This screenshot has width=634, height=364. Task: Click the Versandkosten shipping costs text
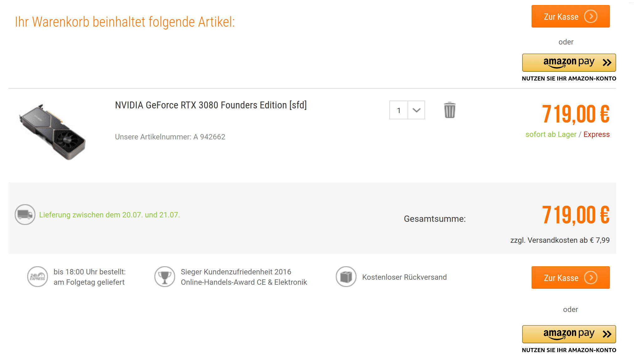pyautogui.click(x=560, y=240)
